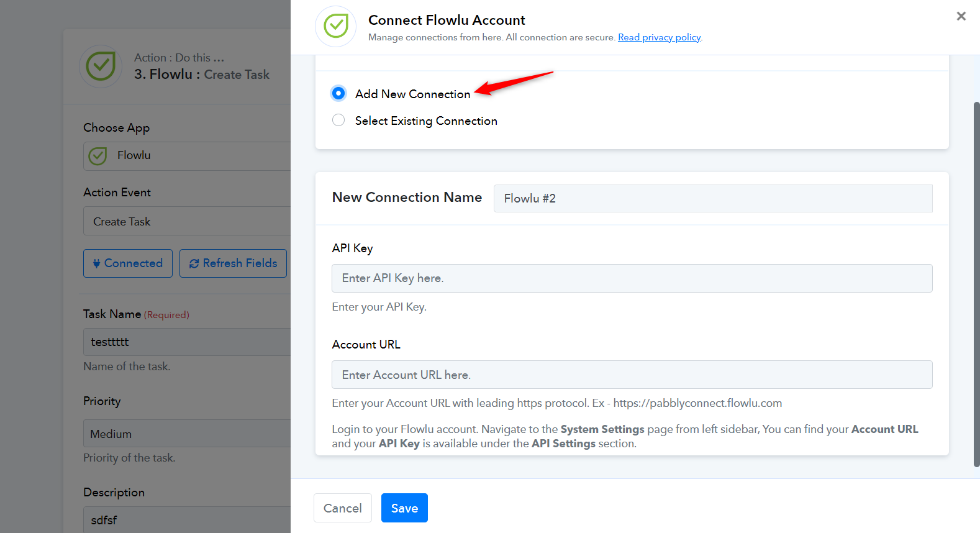Click the Cancel button
Image resolution: width=980 pixels, height=533 pixels.
(343, 508)
